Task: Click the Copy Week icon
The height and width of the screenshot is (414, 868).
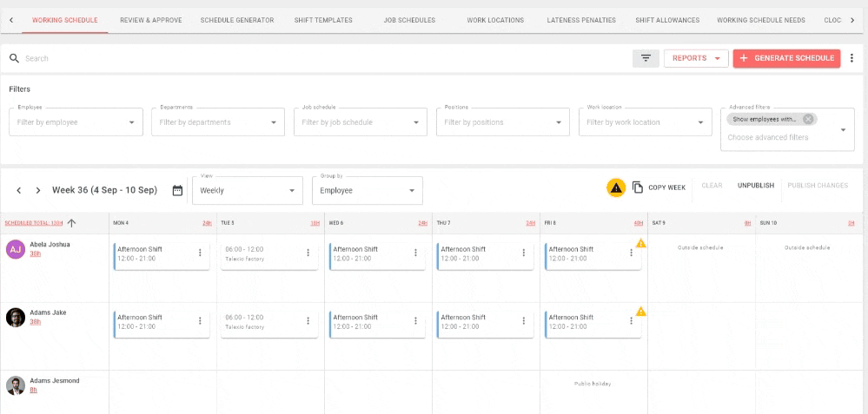Action: [x=637, y=187]
